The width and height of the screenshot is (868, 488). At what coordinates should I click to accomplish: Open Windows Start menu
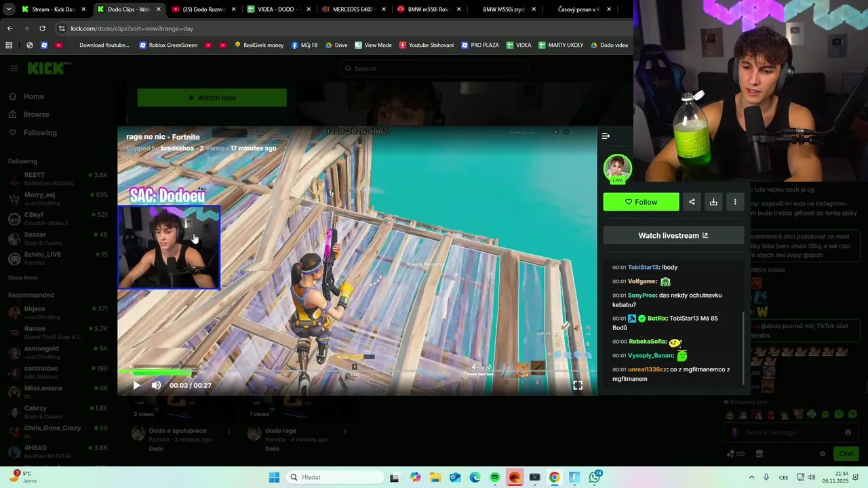(274, 477)
